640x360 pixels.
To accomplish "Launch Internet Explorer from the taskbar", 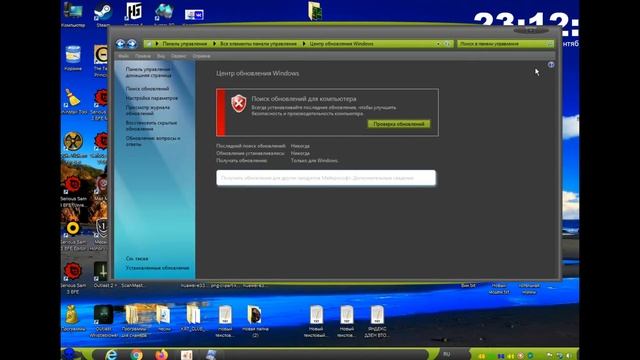I will (x=111, y=354).
